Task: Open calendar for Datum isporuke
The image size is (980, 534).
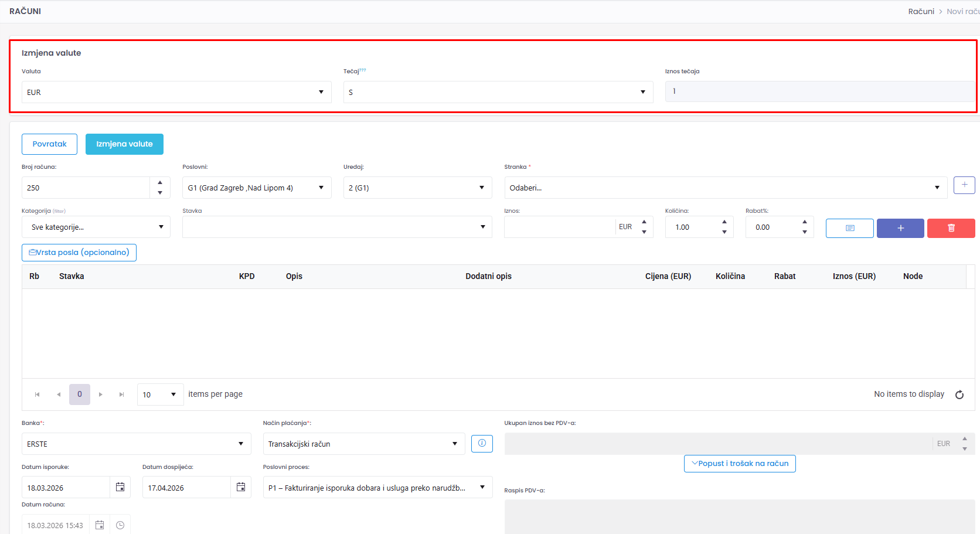Action: 120,487
